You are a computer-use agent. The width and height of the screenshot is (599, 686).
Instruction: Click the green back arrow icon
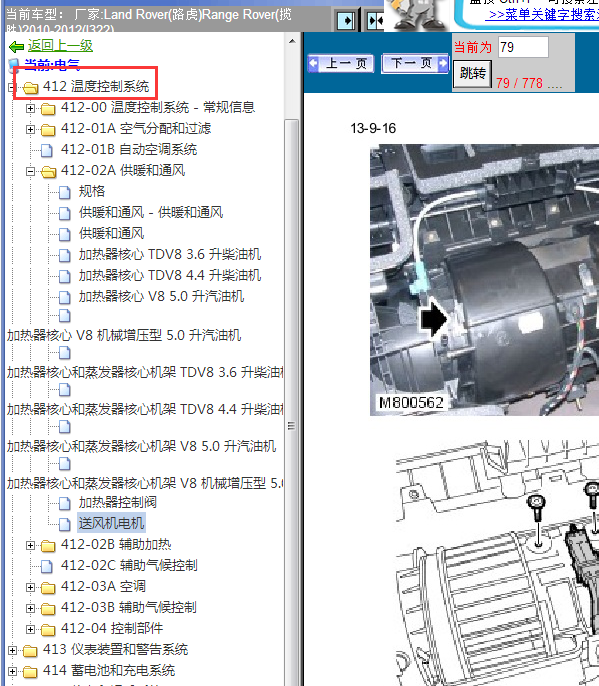(x=16, y=46)
